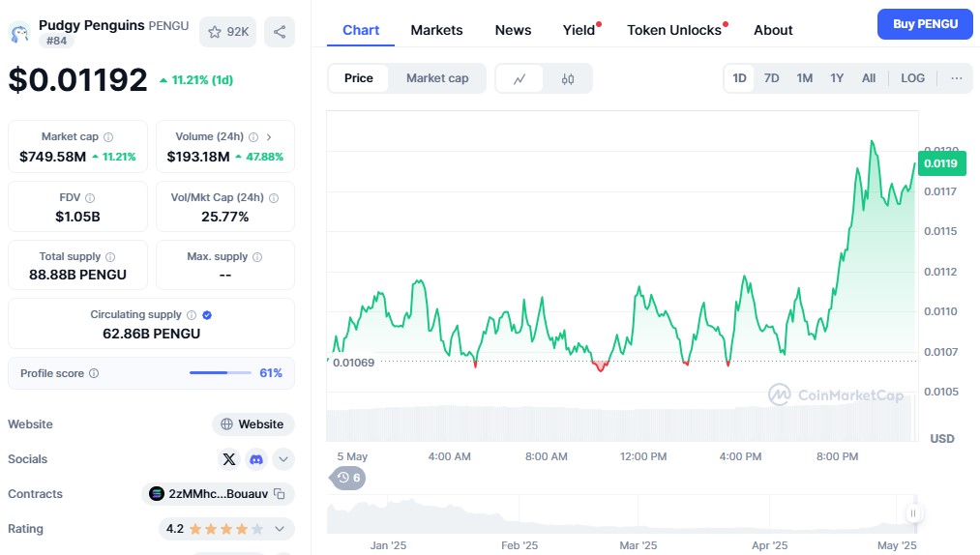Open chart more options ellipsis menu

coord(956,78)
